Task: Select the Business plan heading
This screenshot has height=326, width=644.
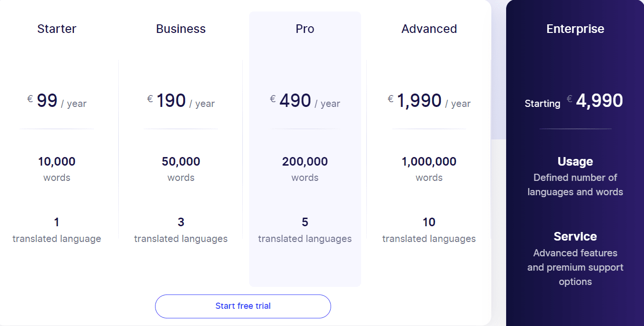Action: (181, 29)
